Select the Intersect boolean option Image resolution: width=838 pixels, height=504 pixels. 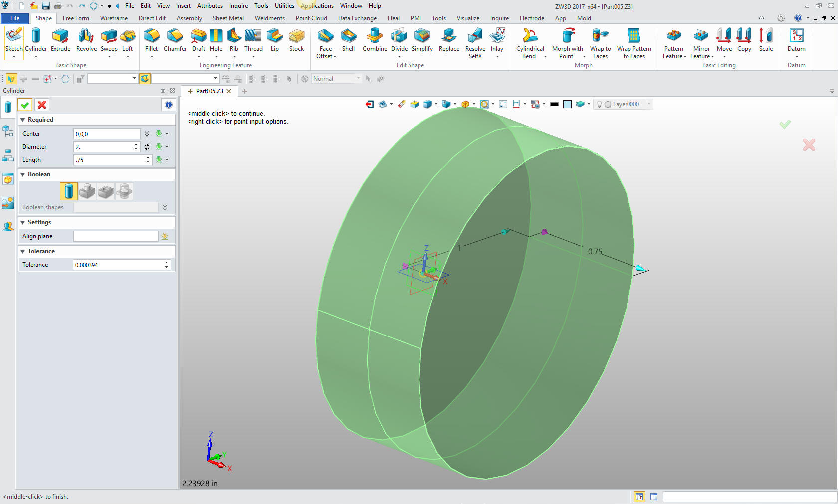[x=124, y=191]
